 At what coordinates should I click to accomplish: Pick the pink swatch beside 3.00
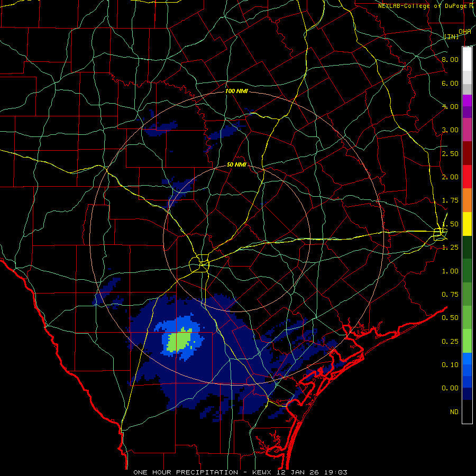[x=467, y=130]
